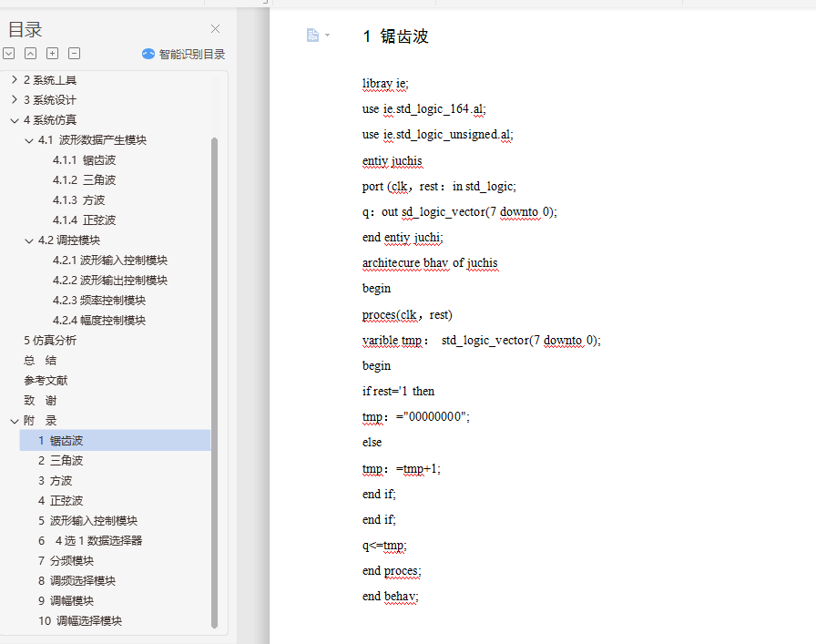Collapse the 4 系统仿真 outline entry
816x644 pixels.
[x=15, y=120]
